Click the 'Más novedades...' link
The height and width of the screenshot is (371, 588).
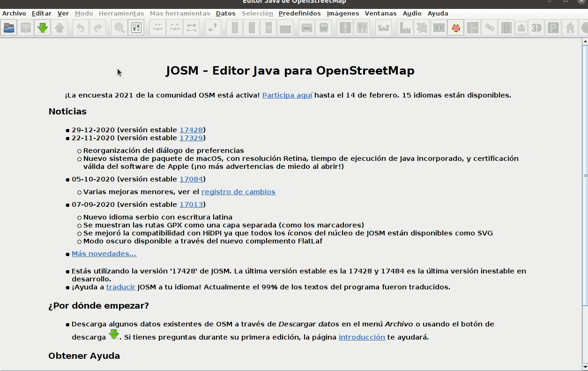[104, 254]
